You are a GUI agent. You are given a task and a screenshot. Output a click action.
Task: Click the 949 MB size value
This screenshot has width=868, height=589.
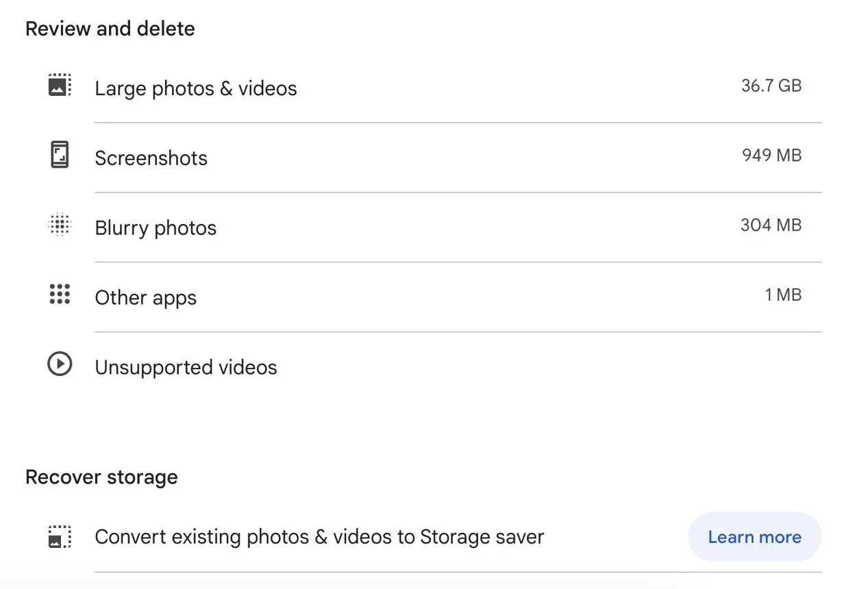[x=771, y=155]
